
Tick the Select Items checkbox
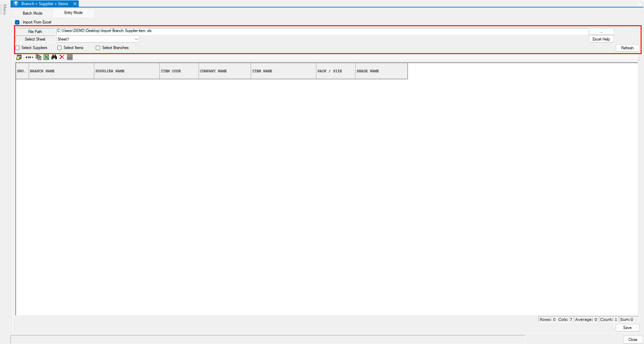point(60,48)
